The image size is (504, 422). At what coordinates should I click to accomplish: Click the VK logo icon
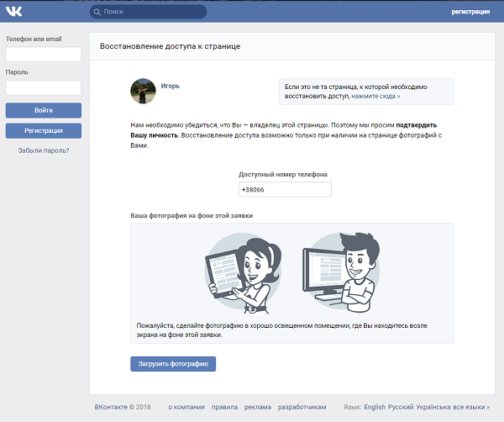13,12
